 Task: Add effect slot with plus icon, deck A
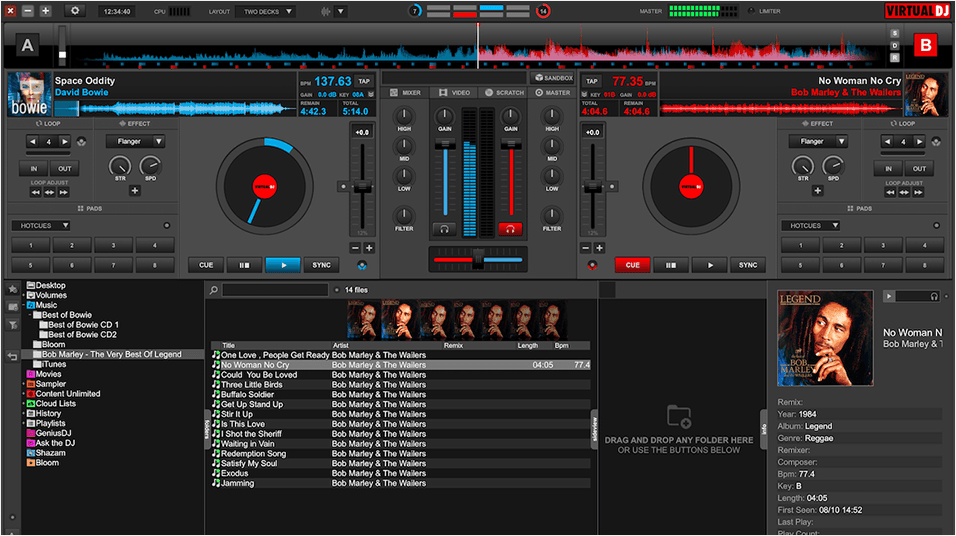click(x=135, y=190)
